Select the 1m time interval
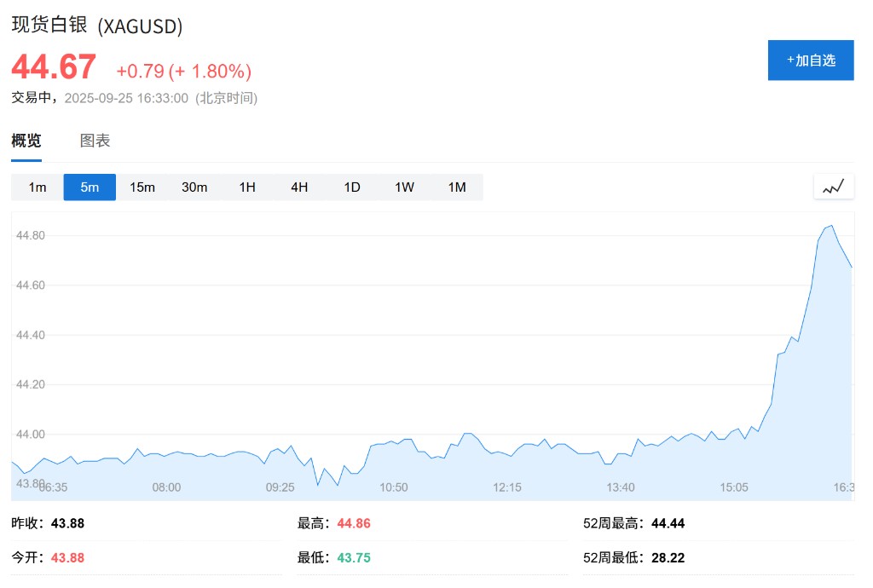873x588 pixels. click(x=38, y=187)
